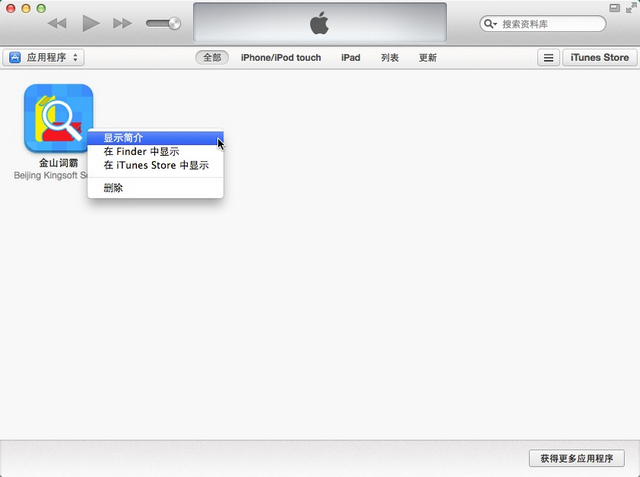The image size is (640, 477).
Task: Choose 删除 from the context menu
Action: pos(156,188)
